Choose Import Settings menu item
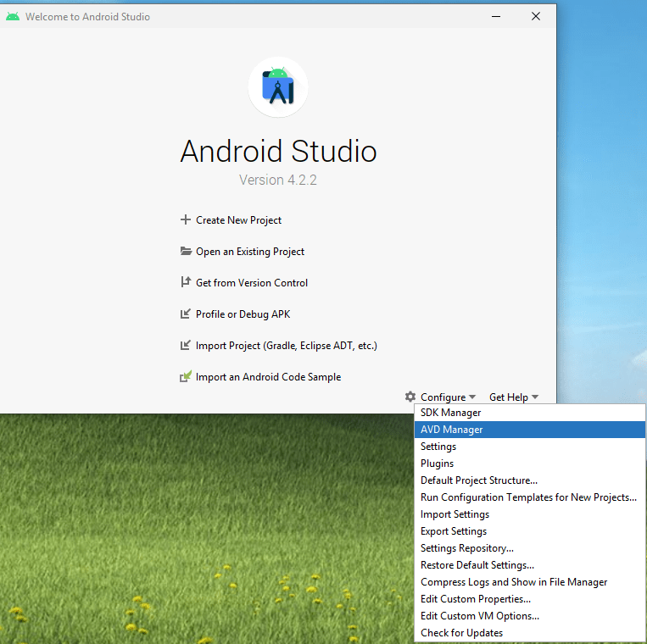The width and height of the screenshot is (647, 644). [530, 514]
